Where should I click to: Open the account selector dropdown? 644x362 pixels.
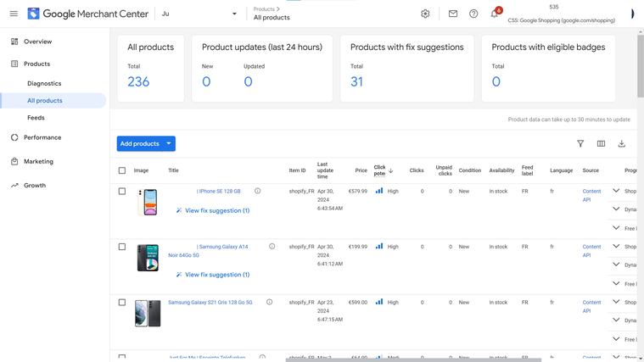234,14
